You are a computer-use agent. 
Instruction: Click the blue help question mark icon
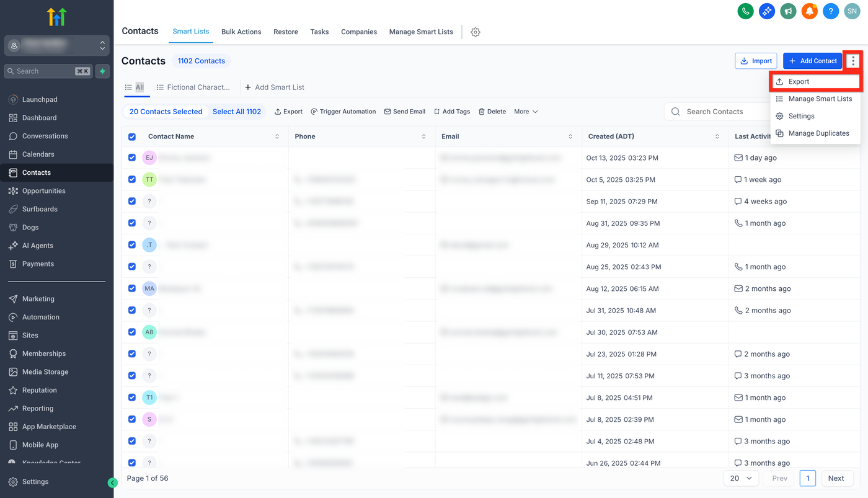coord(831,11)
